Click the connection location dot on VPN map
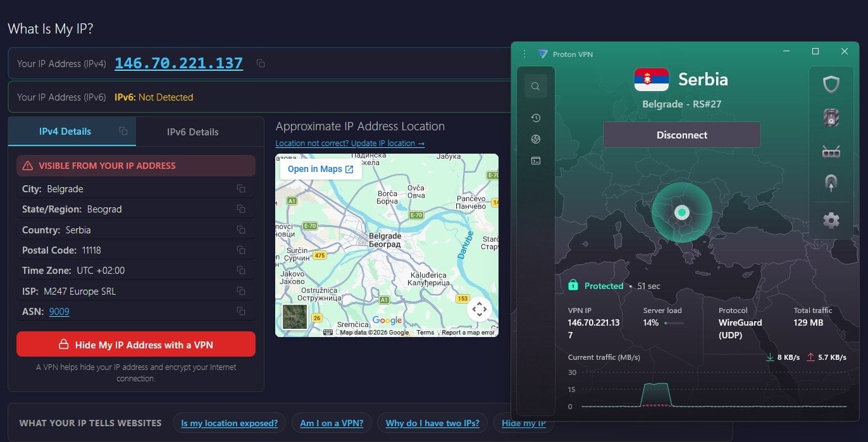This screenshot has height=442, width=868. point(681,212)
